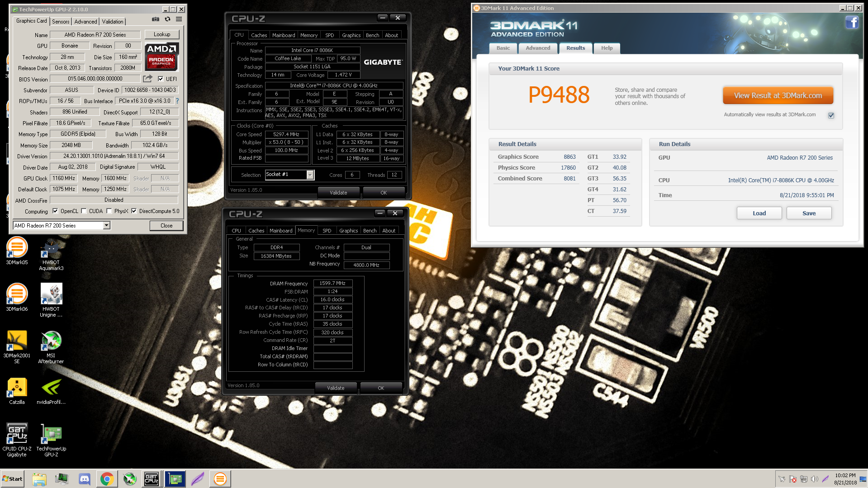Click the BIOS Version value field

click(x=95, y=79)
